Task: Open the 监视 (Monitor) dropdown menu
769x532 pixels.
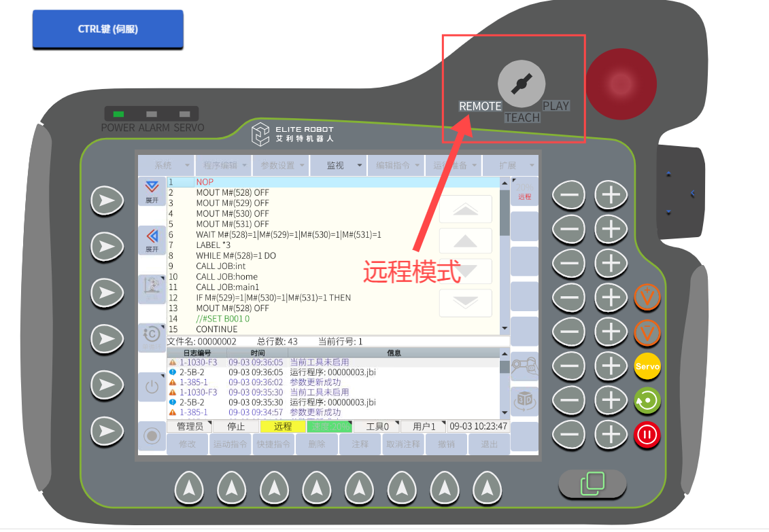Action: [x=337, y=165]
